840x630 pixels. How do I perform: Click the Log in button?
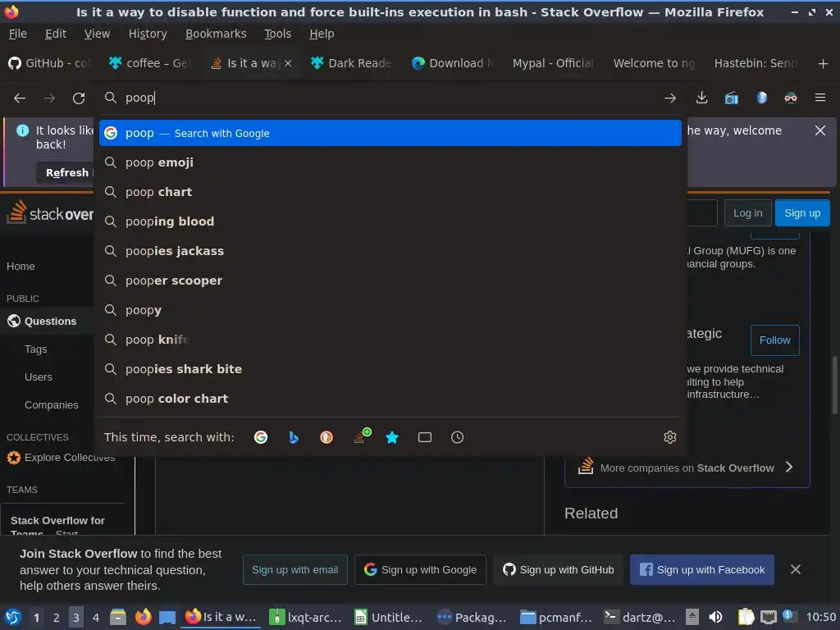click(x=748, y=212)
